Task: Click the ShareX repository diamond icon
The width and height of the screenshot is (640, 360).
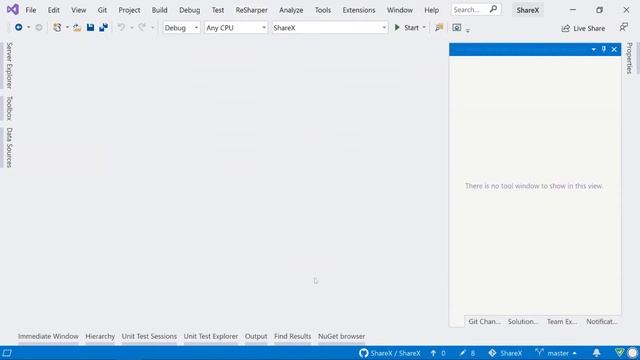Action: coord(492,353)
